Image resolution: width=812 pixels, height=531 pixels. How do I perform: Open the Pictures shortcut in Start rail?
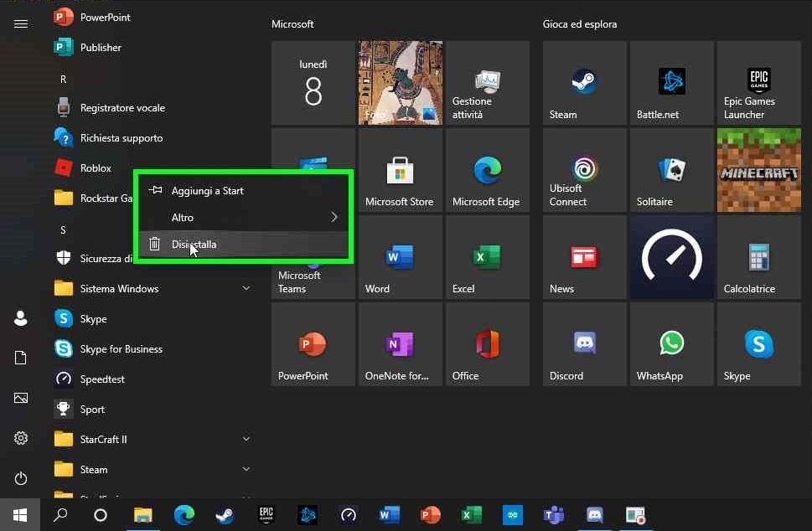click(x=21, y=398)
